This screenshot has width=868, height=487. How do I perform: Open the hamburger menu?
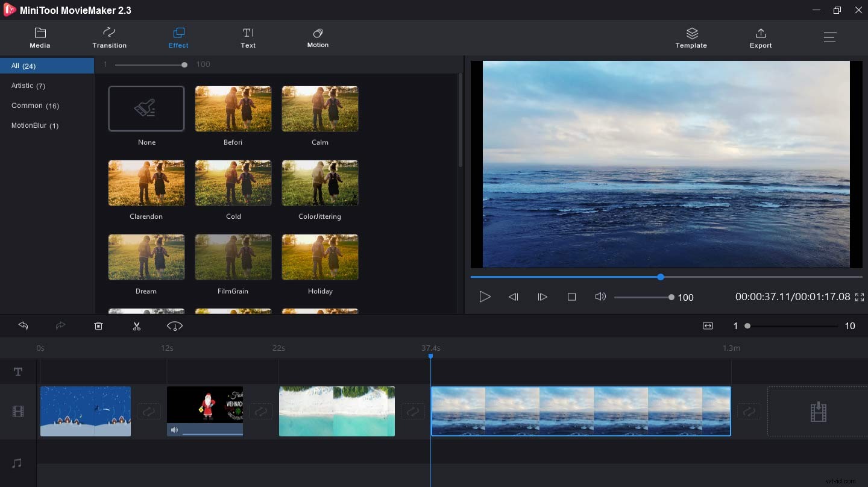click(830, 37)
